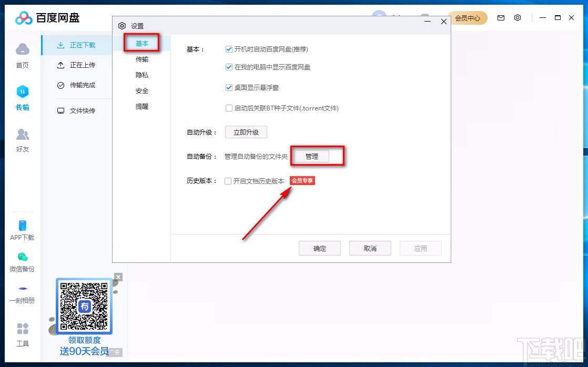Click the 会员中心 membership link

469,17
